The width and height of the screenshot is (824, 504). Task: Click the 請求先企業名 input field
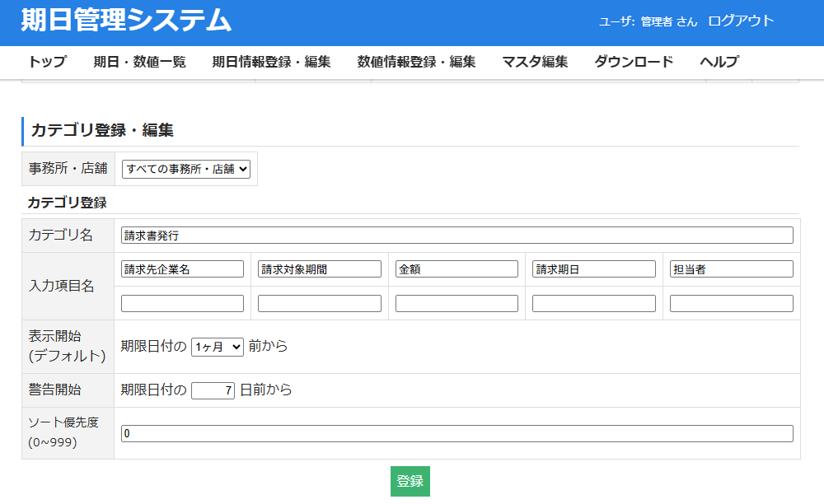[x=182, y=269]
